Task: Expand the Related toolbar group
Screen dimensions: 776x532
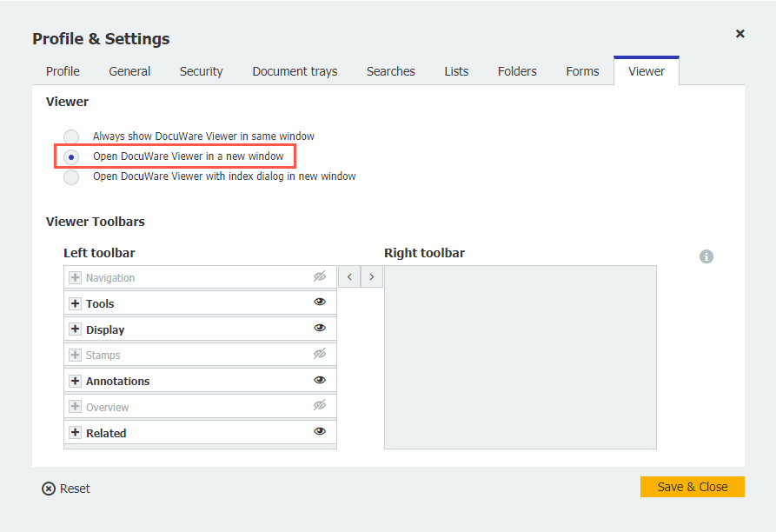Action: click(x=75, y=432)
